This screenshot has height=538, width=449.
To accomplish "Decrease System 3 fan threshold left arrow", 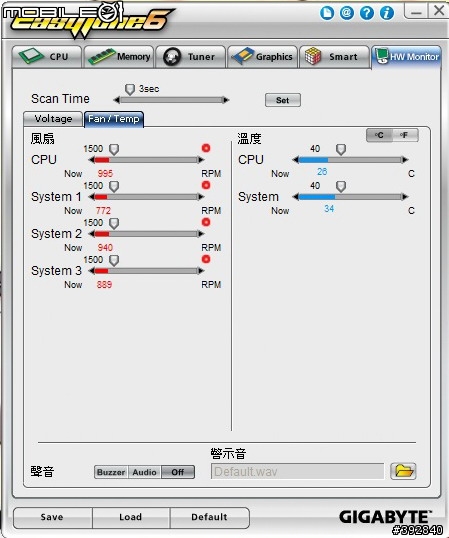I will tap(92, 271).
